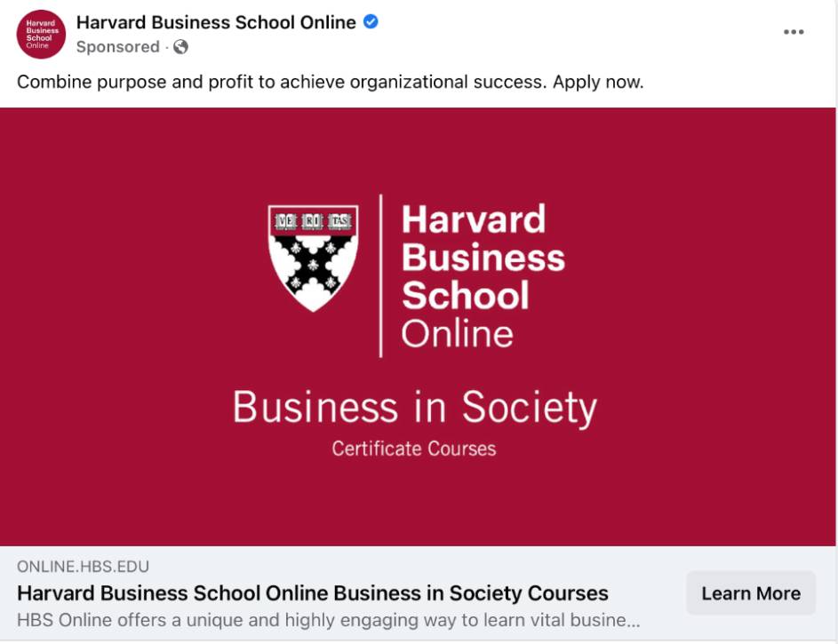
Task: Click the Sponsored label
Action: [117, 47]
